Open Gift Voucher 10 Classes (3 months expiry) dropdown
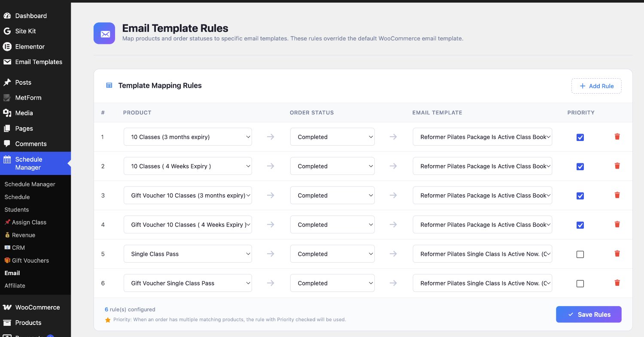Viewport: 644px width, 337px height. 188,195
